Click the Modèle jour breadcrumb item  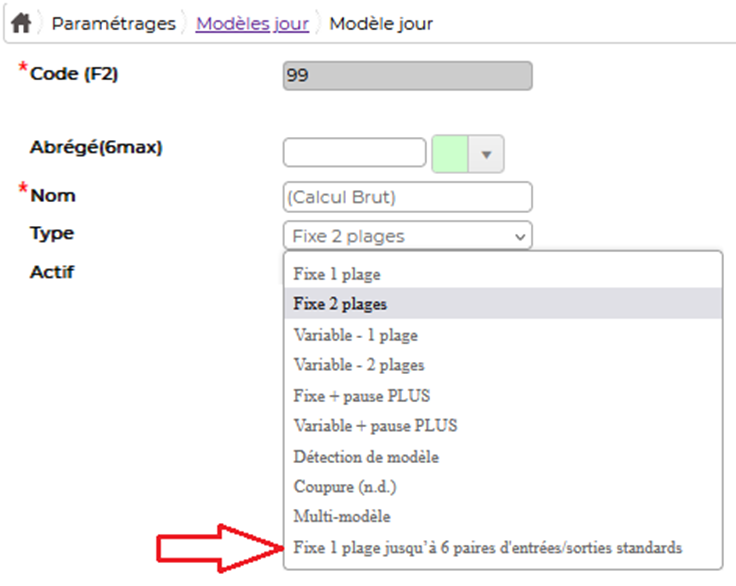coord(381,23)
